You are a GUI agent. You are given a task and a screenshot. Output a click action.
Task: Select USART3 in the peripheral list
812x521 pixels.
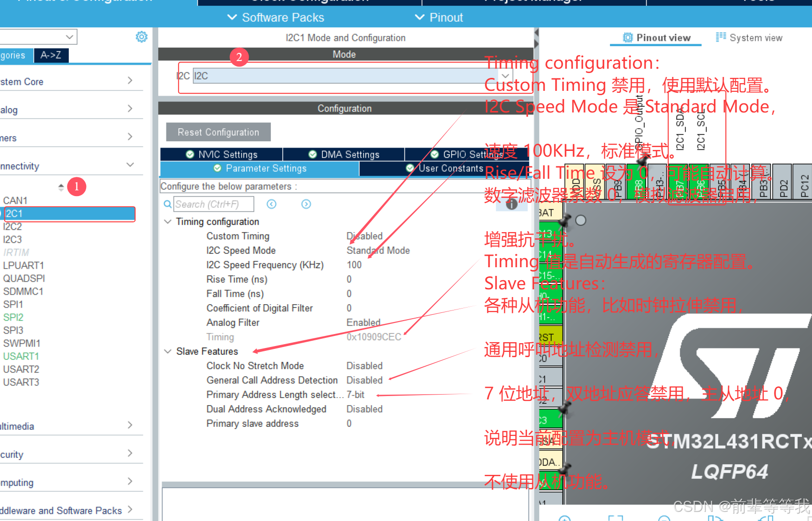[21, 382]
